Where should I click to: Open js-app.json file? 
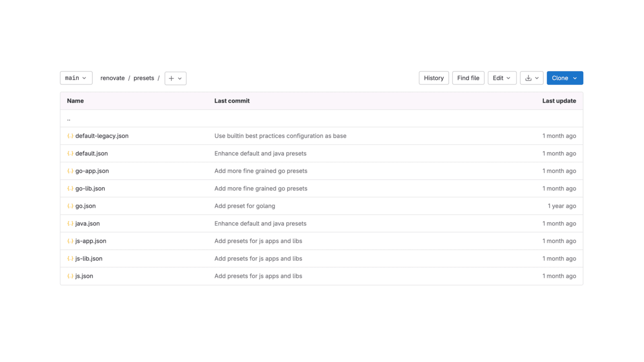click(91, 241)
